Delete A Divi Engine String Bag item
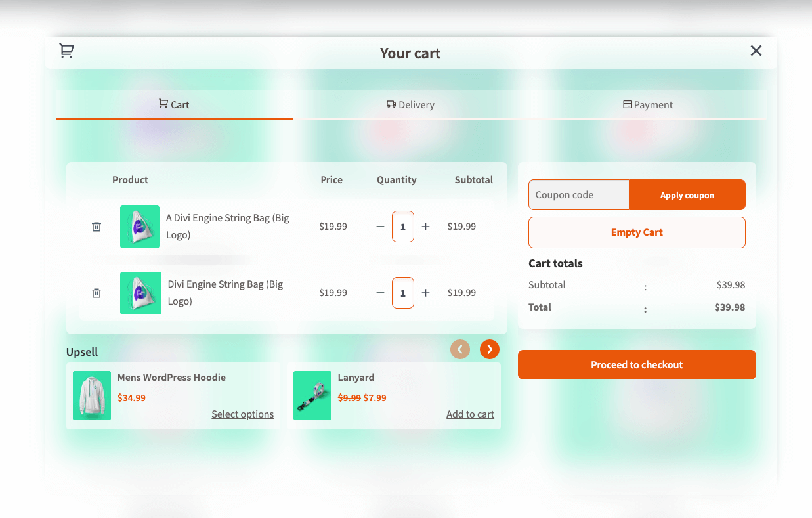812x518 pixels. pyautogui.click(x=96, y=227)
